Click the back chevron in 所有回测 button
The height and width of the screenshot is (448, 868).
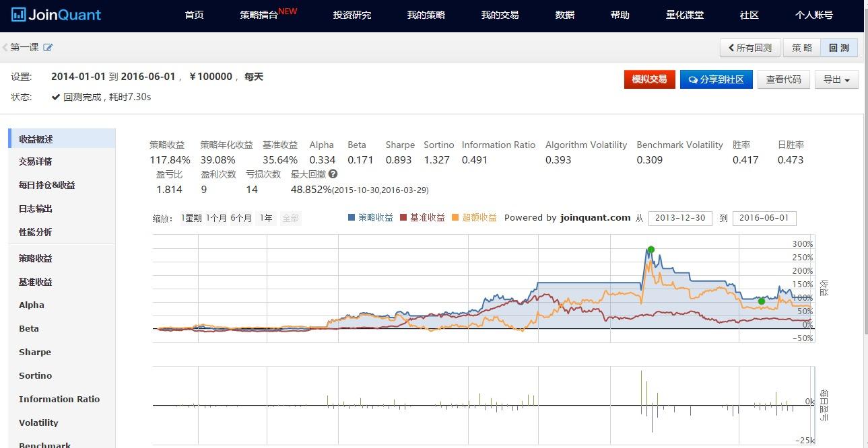[732, 48]
